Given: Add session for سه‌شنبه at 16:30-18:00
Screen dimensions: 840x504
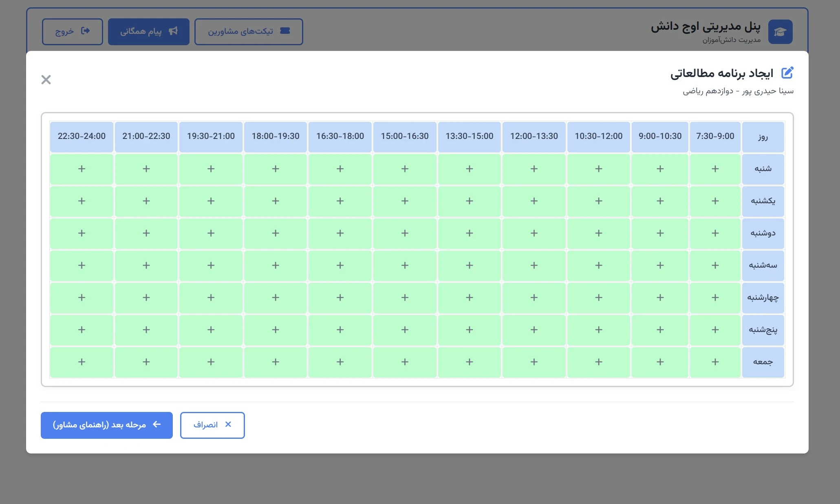Looking at the screenshot, I should pyautogui.click(x=340, y=265).
